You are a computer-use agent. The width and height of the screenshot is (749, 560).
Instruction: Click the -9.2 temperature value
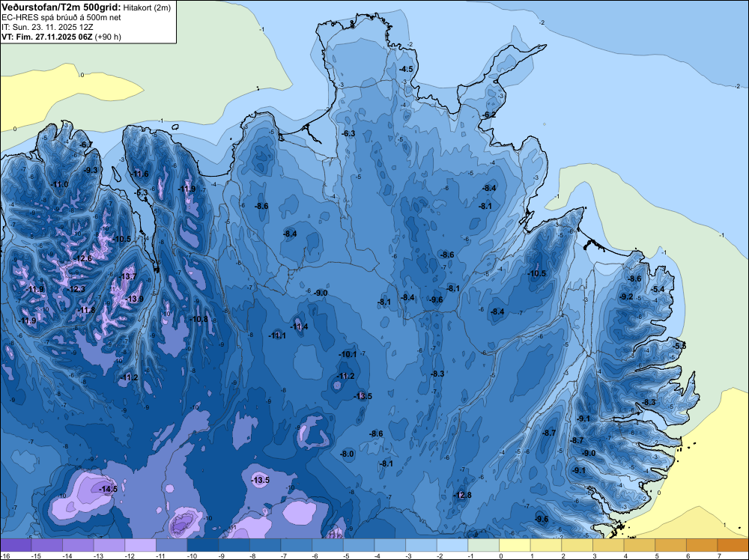(x=625, y=296)
